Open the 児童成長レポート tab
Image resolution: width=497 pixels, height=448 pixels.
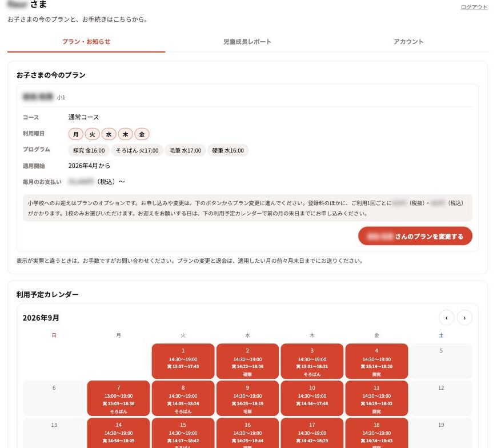coord(247,42)
